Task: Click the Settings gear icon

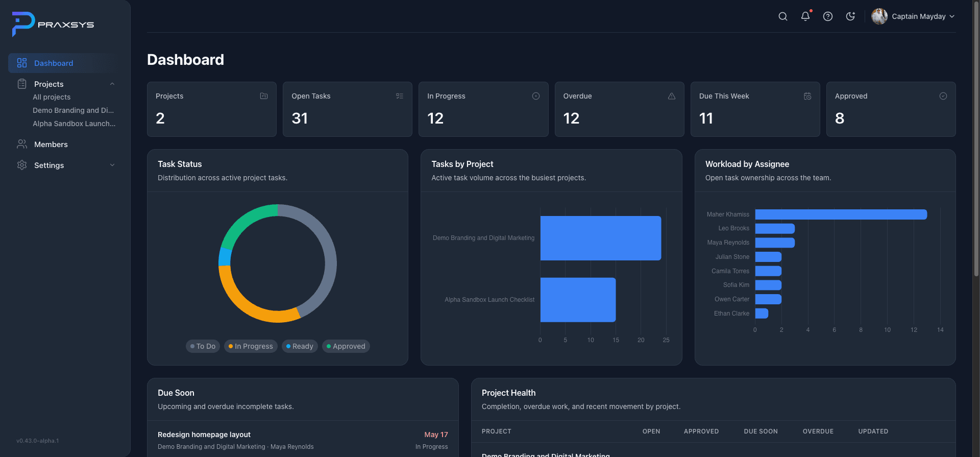Action: [x=22, y=165]
